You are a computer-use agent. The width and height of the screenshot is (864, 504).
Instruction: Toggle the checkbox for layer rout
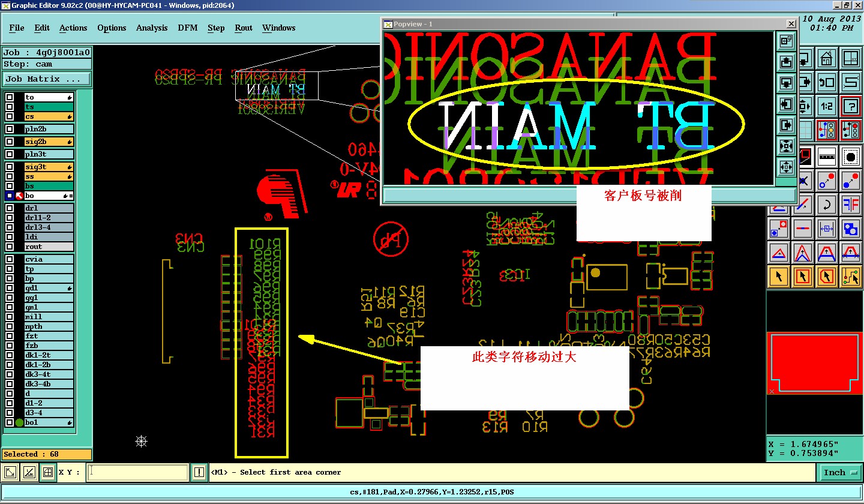[10, 247]
